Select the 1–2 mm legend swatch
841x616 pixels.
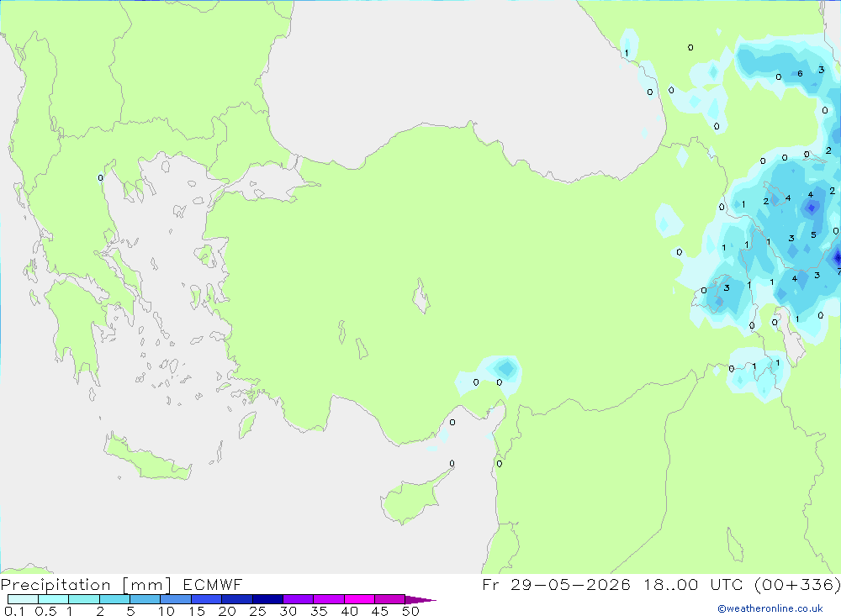click(83, 599)
